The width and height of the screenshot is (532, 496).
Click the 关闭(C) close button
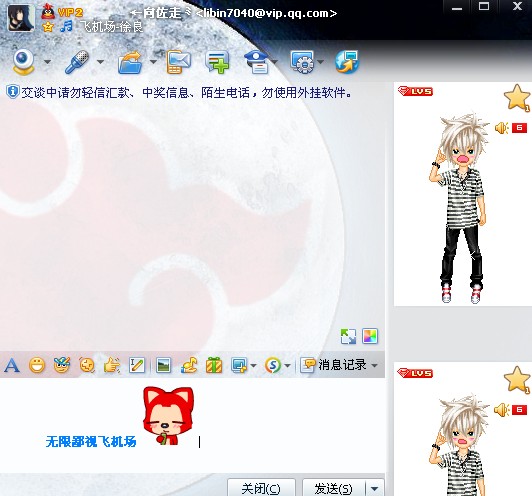261,489
